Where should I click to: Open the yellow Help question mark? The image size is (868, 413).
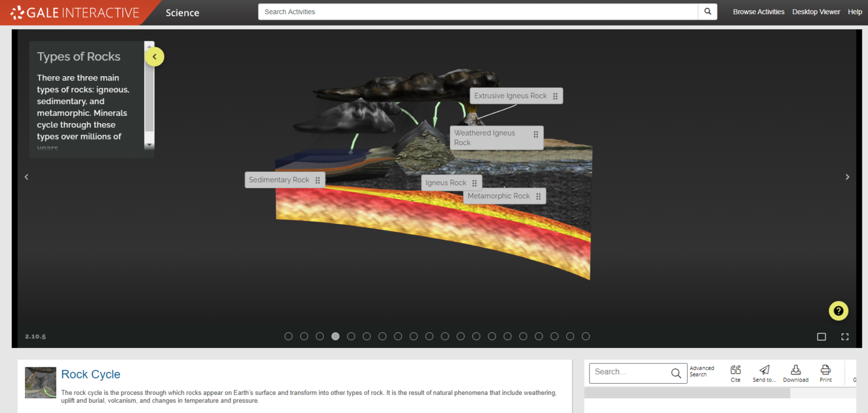(838, 311)
